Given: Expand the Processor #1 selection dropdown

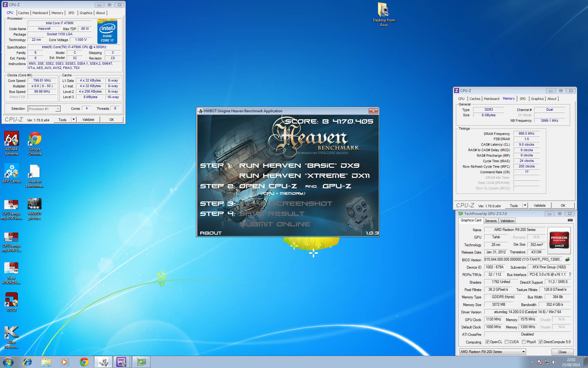Looking at the screenshot, I should click(58, 109).
